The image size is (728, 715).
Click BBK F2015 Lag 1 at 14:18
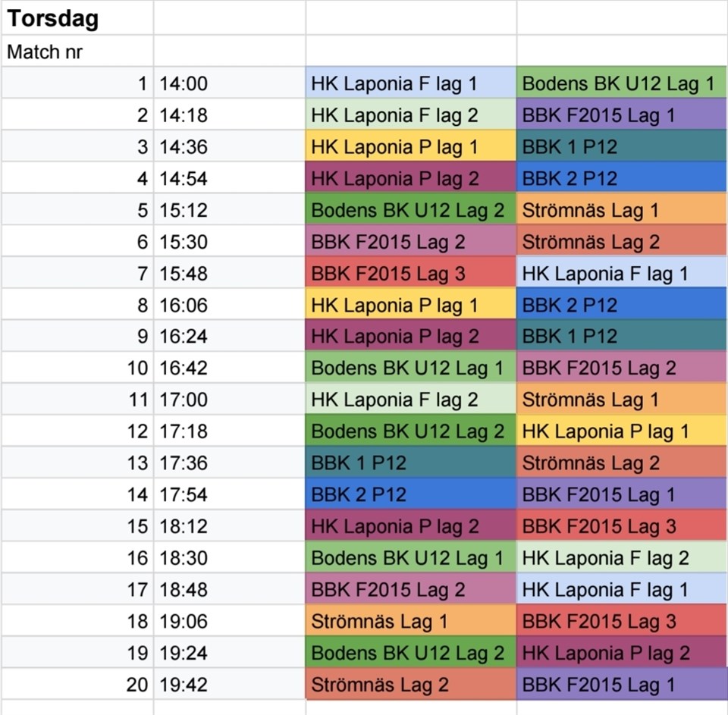[622, 114]
